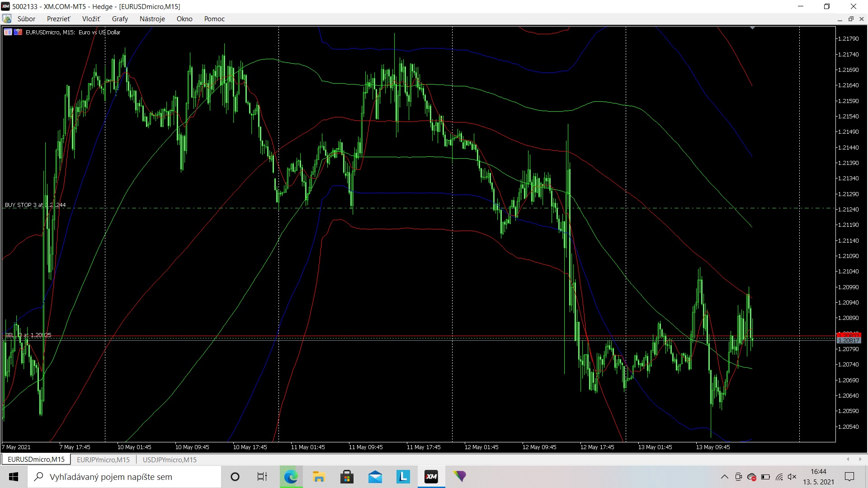Click the flag icon beside EURUSDmicro chart title

click(18, 32)
